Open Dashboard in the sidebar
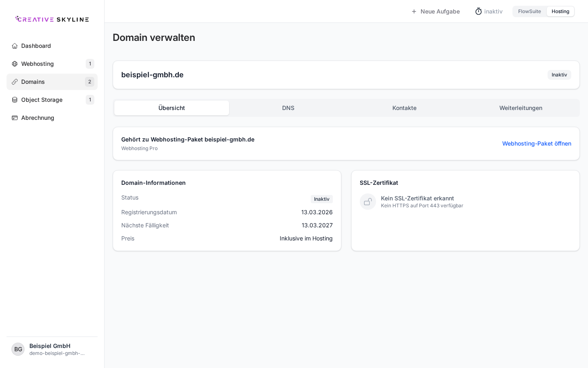The width and height of the screenshot is (588, 368). (52, 46)
